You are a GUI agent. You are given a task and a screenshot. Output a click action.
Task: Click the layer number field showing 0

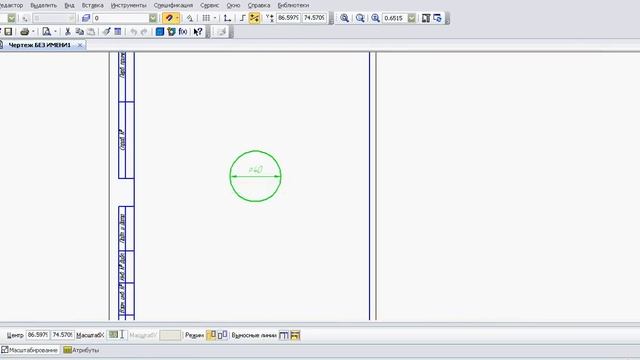(121, 18)
